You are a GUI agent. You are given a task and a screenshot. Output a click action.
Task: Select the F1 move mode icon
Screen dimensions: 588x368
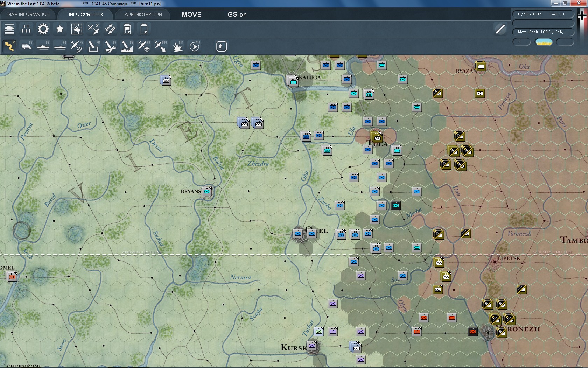[9, 46]
